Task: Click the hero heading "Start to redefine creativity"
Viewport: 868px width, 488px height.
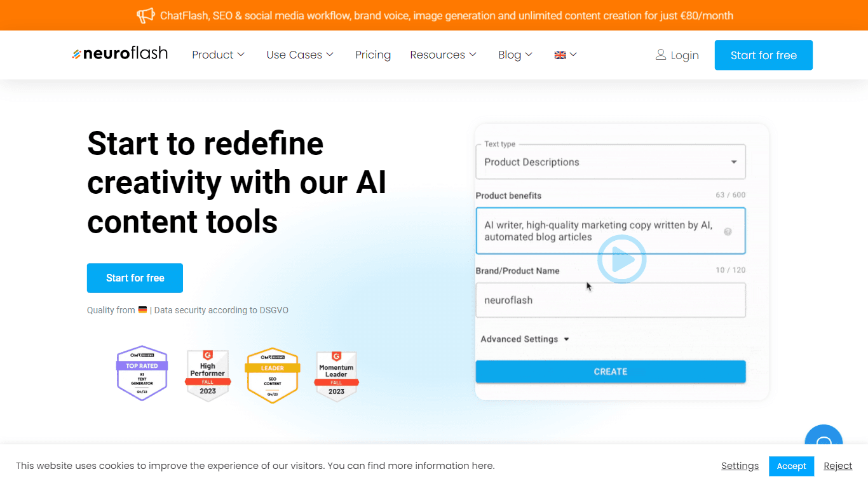Action: click(x=236, y=182)
